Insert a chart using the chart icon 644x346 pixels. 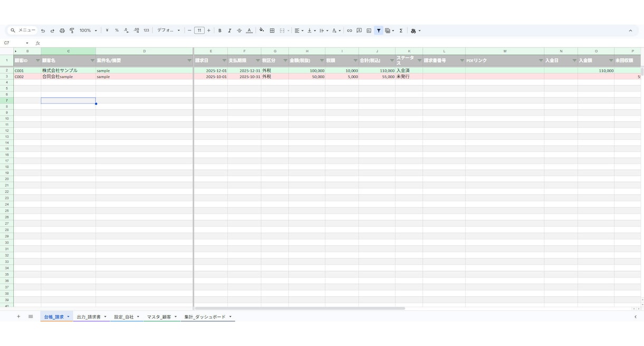(369, 31)
